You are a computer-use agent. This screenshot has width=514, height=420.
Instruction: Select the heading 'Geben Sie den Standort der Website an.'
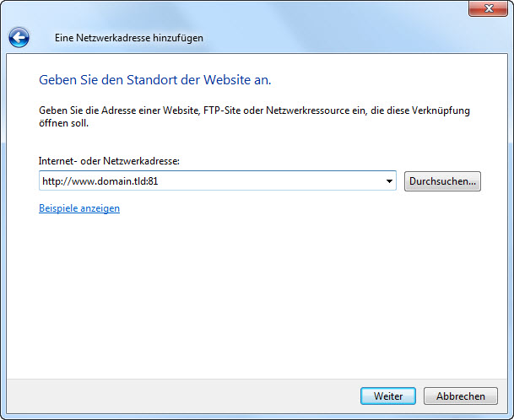[155, 80]
